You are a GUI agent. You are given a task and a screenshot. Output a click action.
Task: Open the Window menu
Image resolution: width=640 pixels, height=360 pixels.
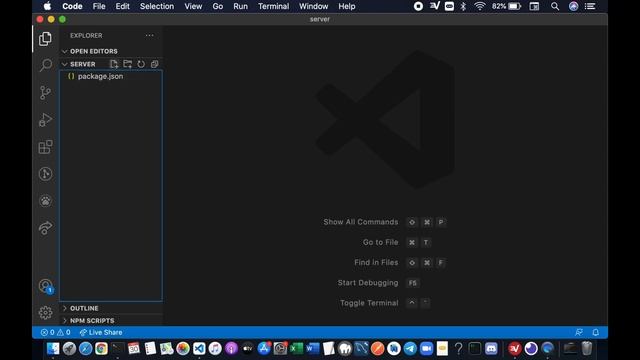pyautogui.click(x=313, y=6)
